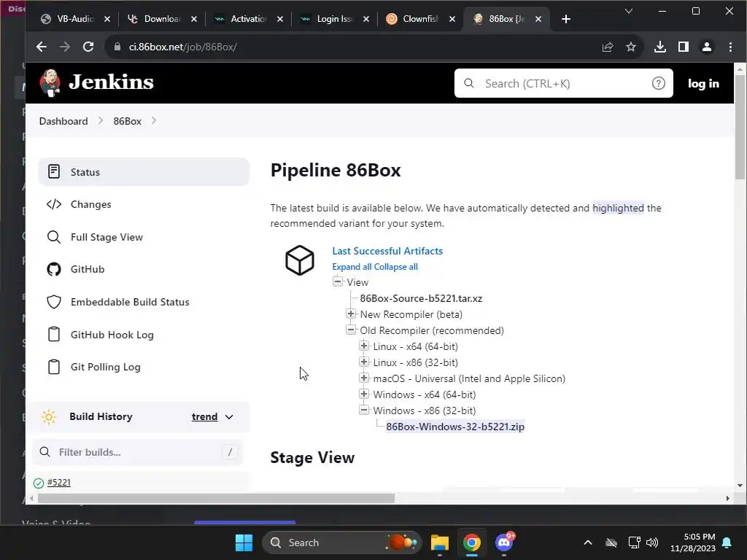Open Chrome profile menu
The width and height of the screenshot is (747, 560).
tap(706, 47)
